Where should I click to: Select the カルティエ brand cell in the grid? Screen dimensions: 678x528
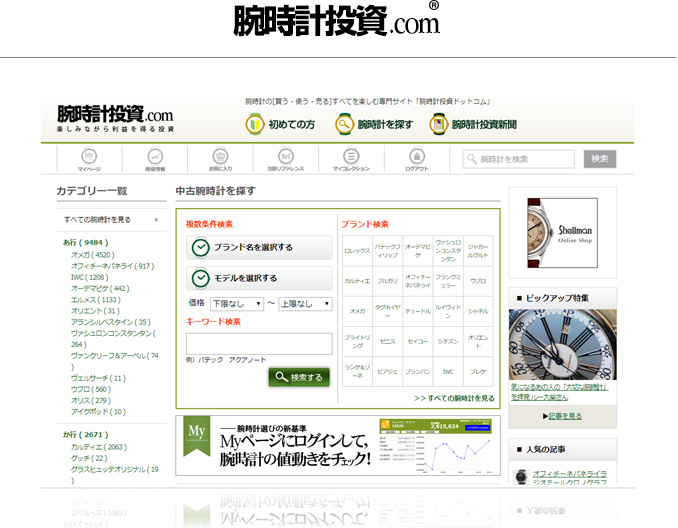357,281
